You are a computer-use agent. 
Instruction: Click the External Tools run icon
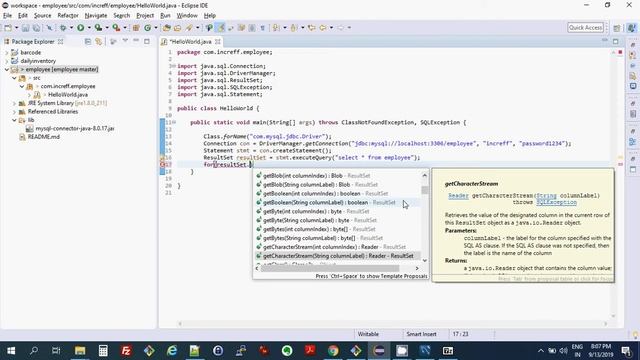point(116,28)
